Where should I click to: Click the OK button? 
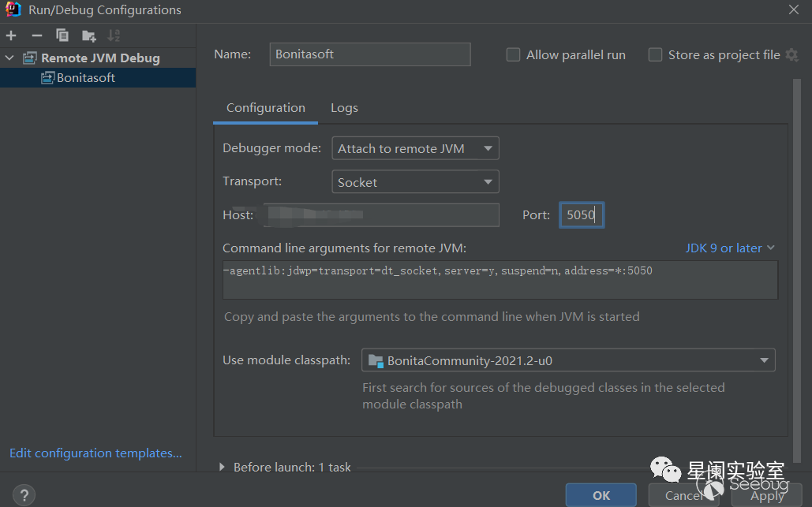601,495
